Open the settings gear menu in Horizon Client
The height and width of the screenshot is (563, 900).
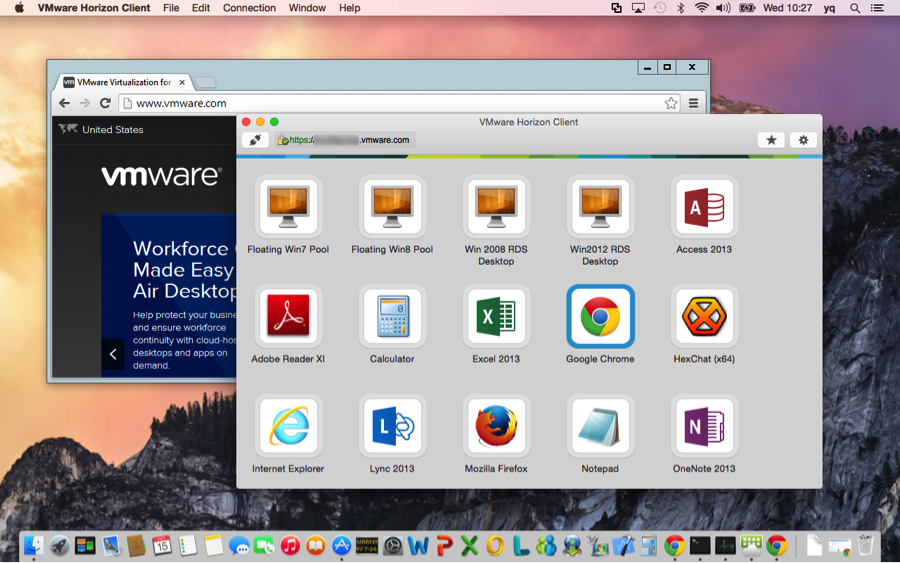pos(803,139)
